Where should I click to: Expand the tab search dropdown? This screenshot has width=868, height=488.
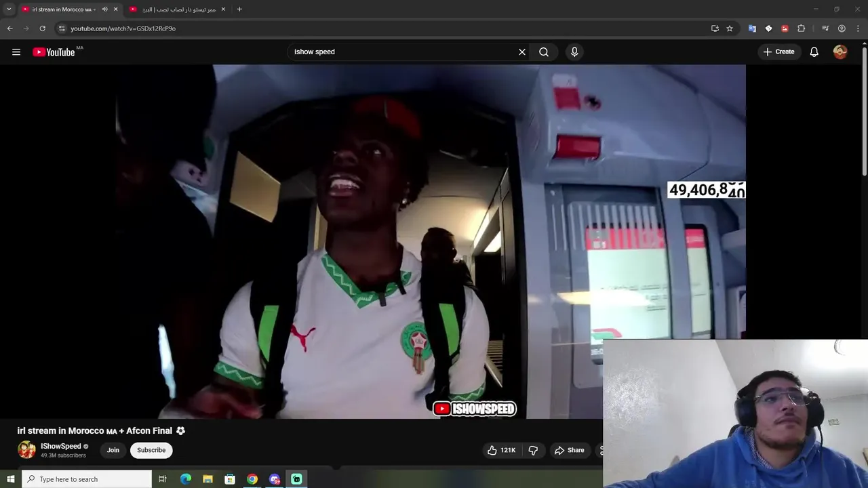coord(9,9)
